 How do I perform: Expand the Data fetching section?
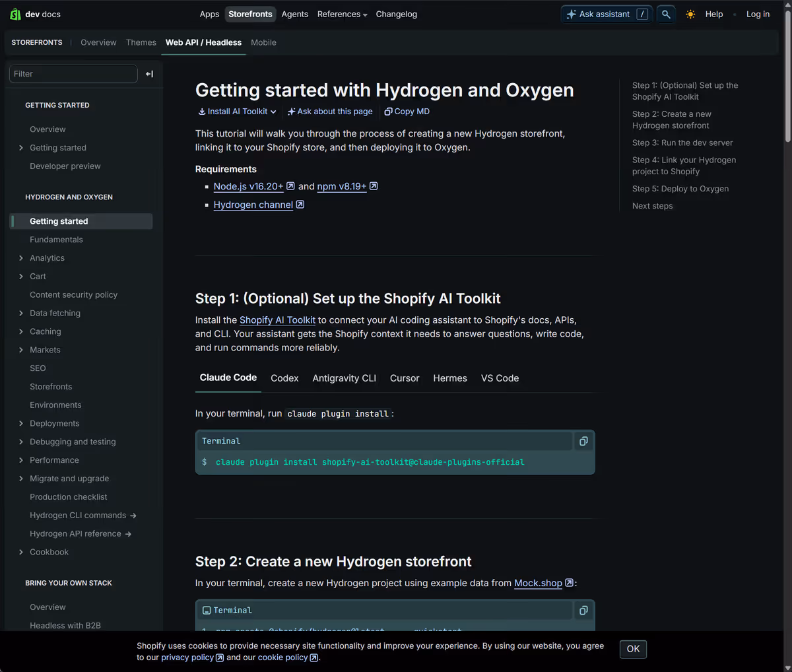click(21, 314)
